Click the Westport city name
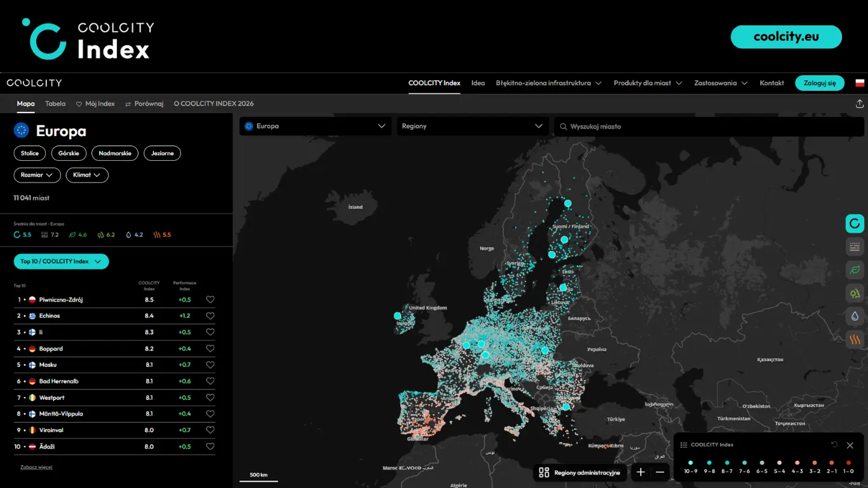Image resolution: width=868 pixels, height=488 pixels. [52, 398]
